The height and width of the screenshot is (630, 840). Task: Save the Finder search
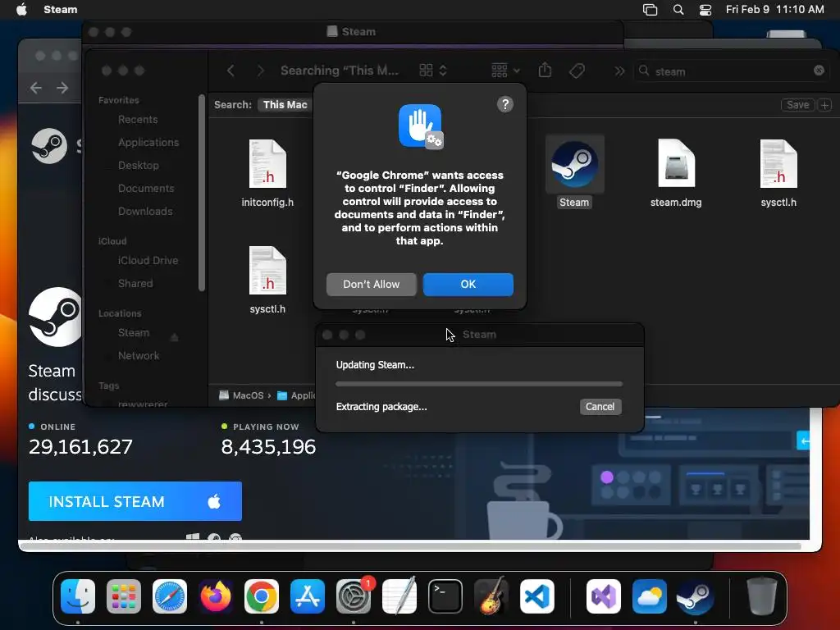coord(797,104)
